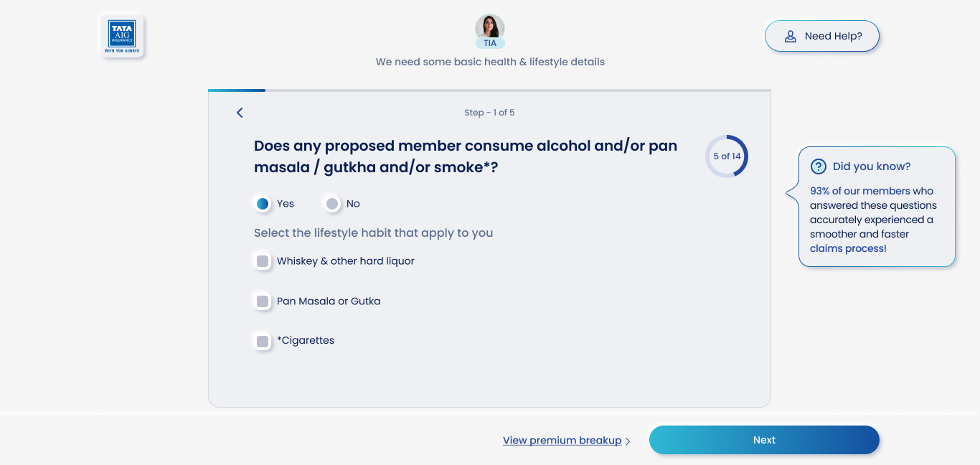Open the View premium breakup link
Viewport: 980px width, 465px height.
tap(562, 441)
